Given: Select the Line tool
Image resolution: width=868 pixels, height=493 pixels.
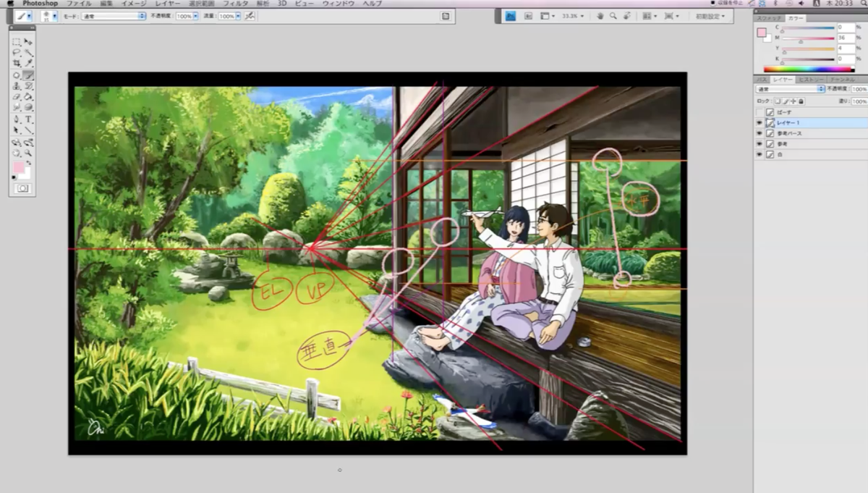Looking at the screenshot, I should [x=28, y=130].
